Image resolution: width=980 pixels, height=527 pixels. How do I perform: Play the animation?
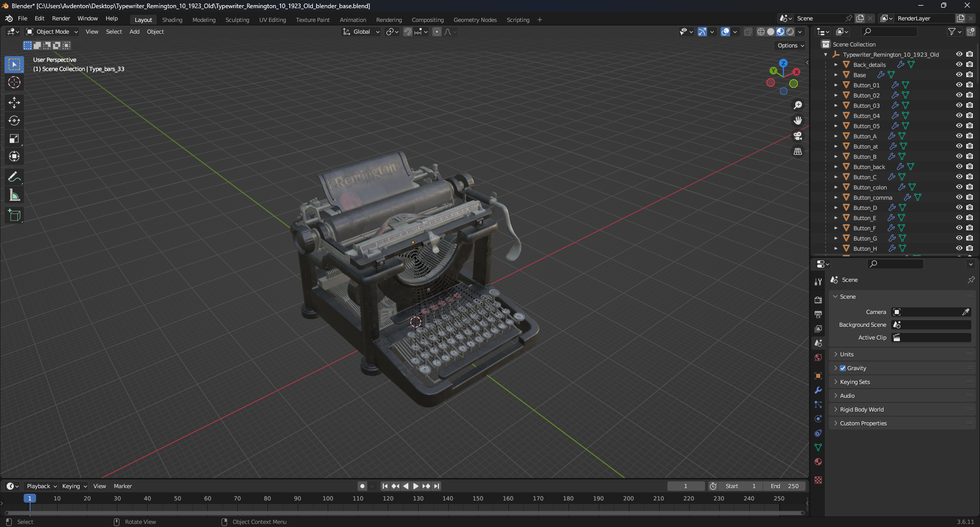coord(415,486)
